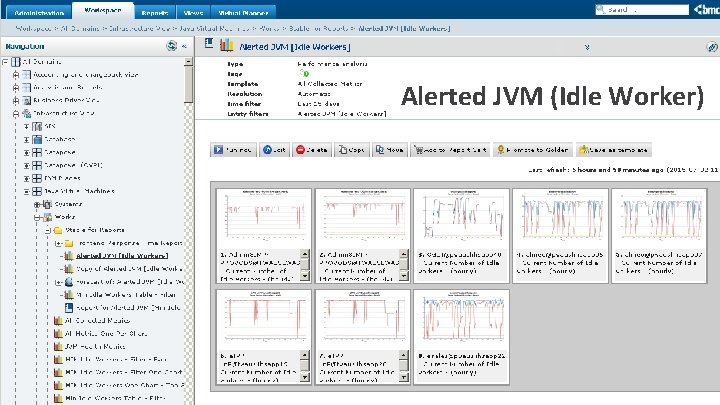Click the BMC logo
This screenshot has height=405, width=720.
coord(706,9)
